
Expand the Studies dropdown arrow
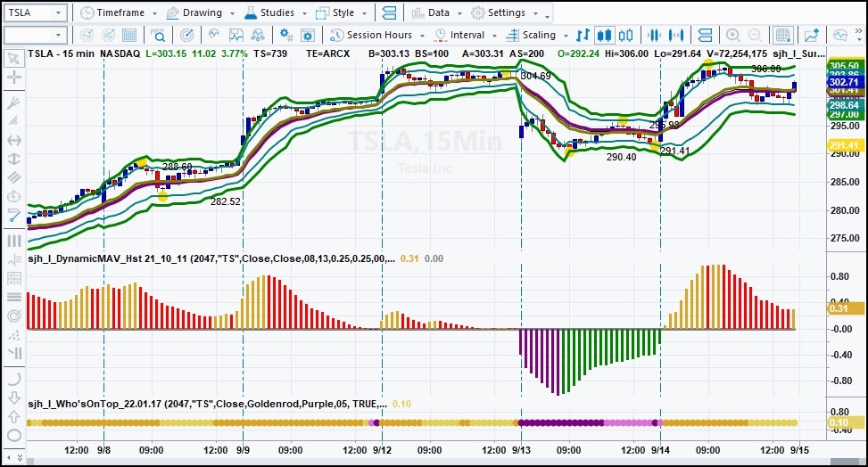[304, 13]
